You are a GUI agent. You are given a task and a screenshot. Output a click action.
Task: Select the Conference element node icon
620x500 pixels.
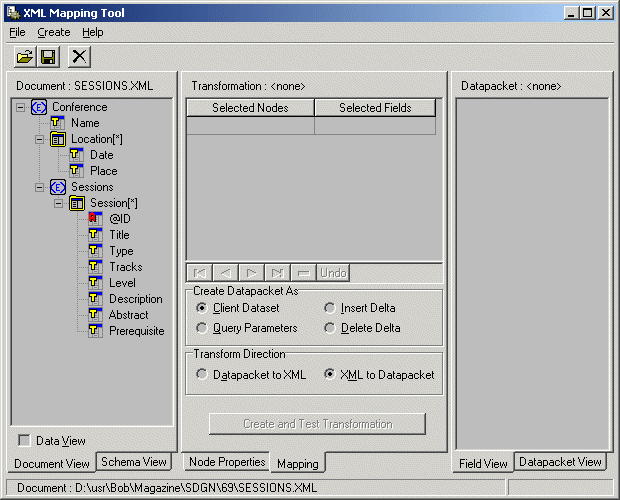point(39,107)
